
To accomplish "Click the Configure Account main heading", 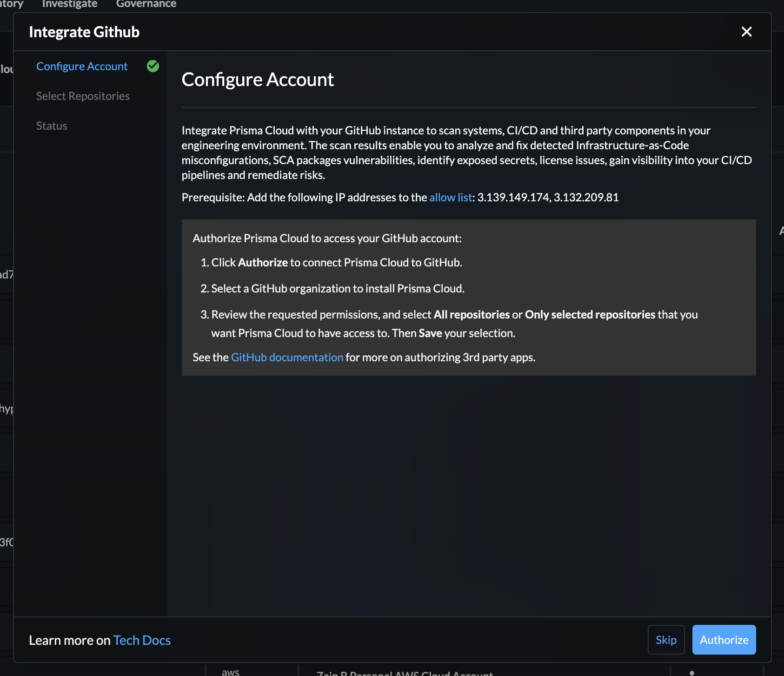I will tap(258, 80).
